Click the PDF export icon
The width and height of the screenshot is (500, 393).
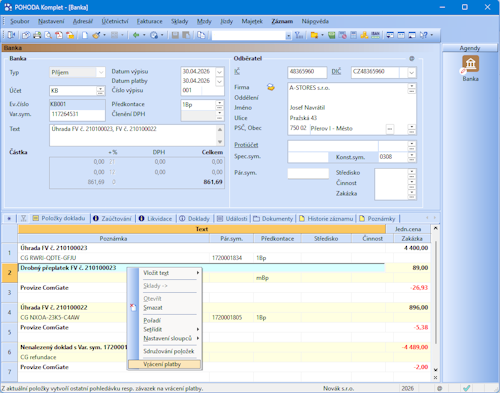coord(59,35)
